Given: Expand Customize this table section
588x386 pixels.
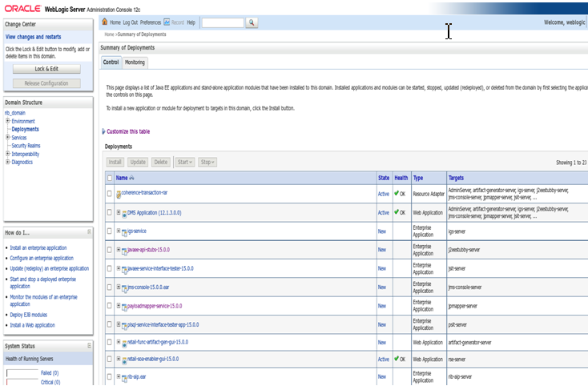Looking at the screenshot, I should (103, 131).
